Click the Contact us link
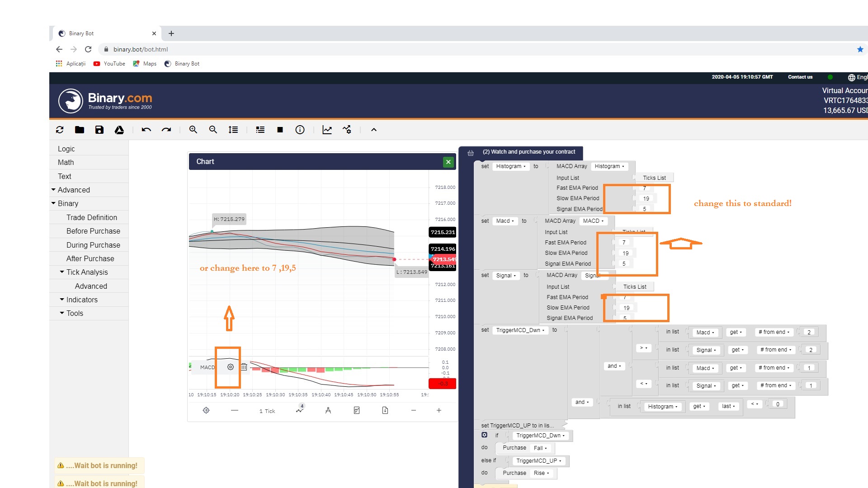868x488 pixels. 800,77
